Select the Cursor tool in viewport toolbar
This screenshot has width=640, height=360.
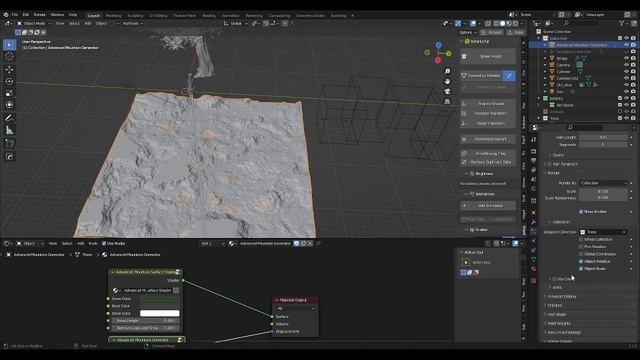(9, 57)
